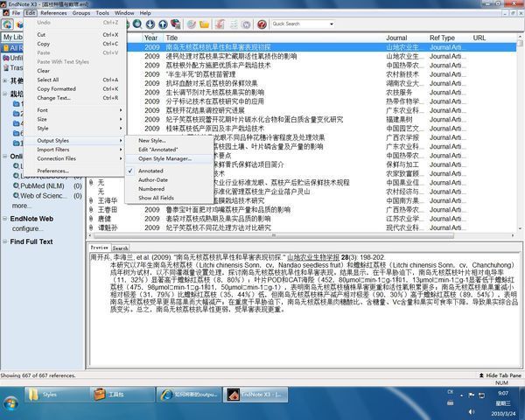
Task: Switch to the Preview tab
Action: point(100,248)
